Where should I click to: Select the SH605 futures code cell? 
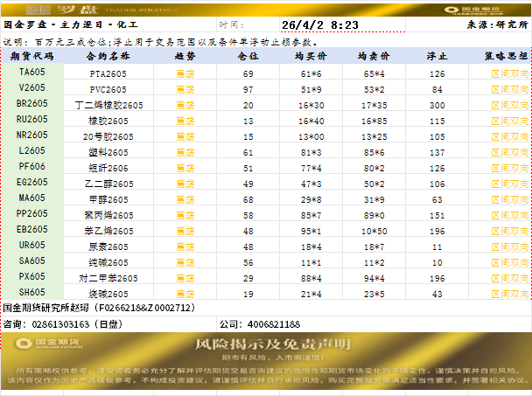[x=31, y=292]
